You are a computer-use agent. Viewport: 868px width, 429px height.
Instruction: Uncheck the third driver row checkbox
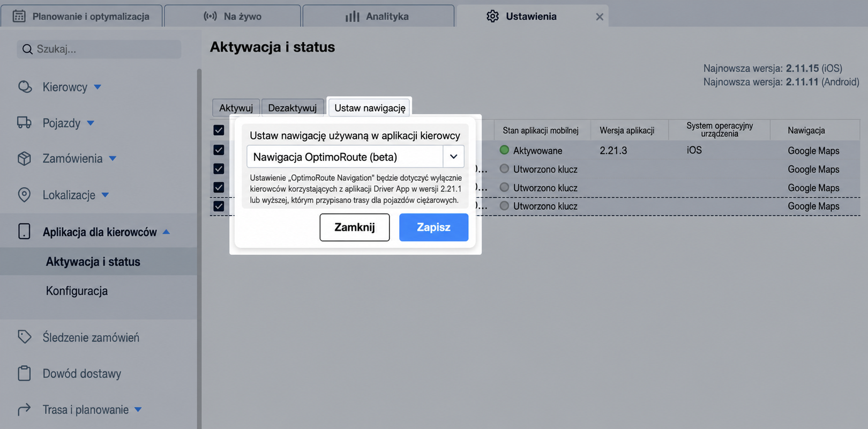point(219,188)
